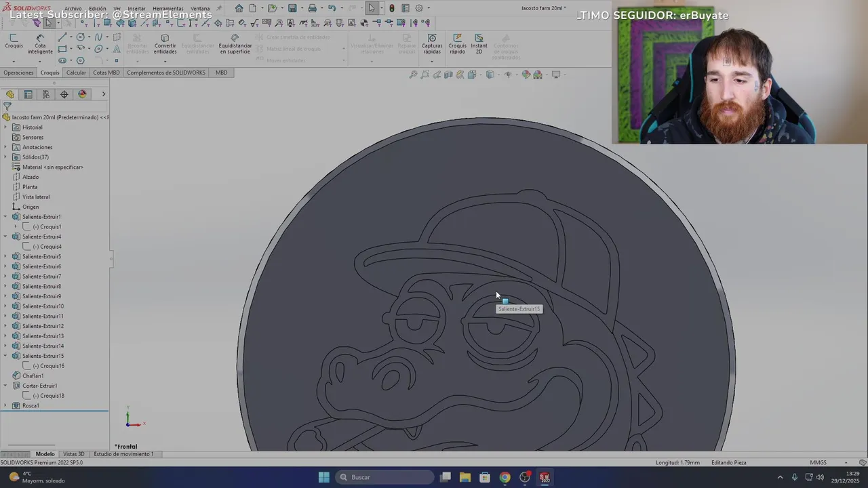Screen dimensions: 868x488
Task: Switch to Vistas 3D bottom tab
Action: [x=74, y=454]
